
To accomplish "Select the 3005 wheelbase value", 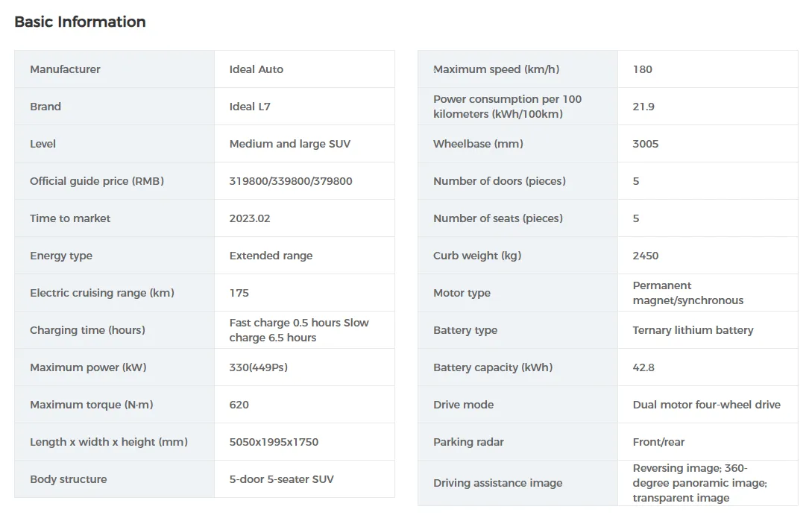I will point(646,144).
